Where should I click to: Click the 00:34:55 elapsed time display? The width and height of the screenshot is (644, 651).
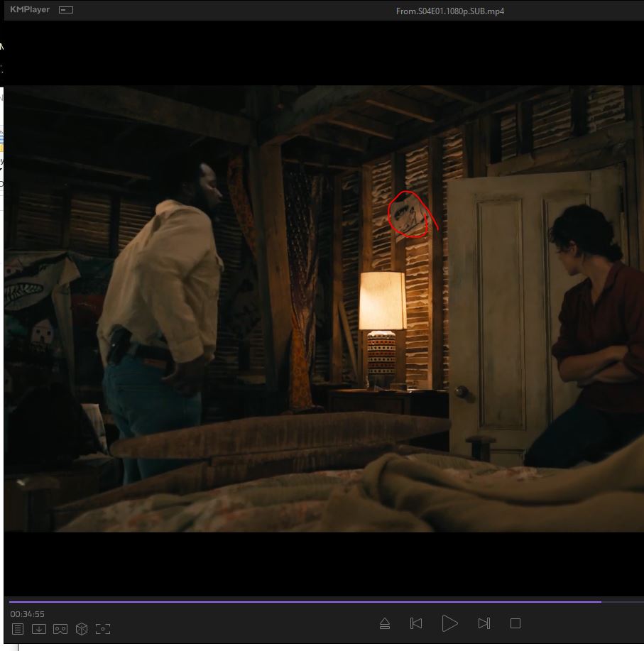click(28, 613)
